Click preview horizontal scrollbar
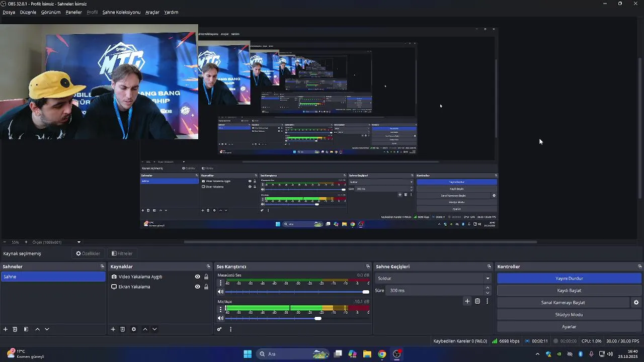Image resolution: width=644 pixels, height=362 pixels. [x=360, y=242]
